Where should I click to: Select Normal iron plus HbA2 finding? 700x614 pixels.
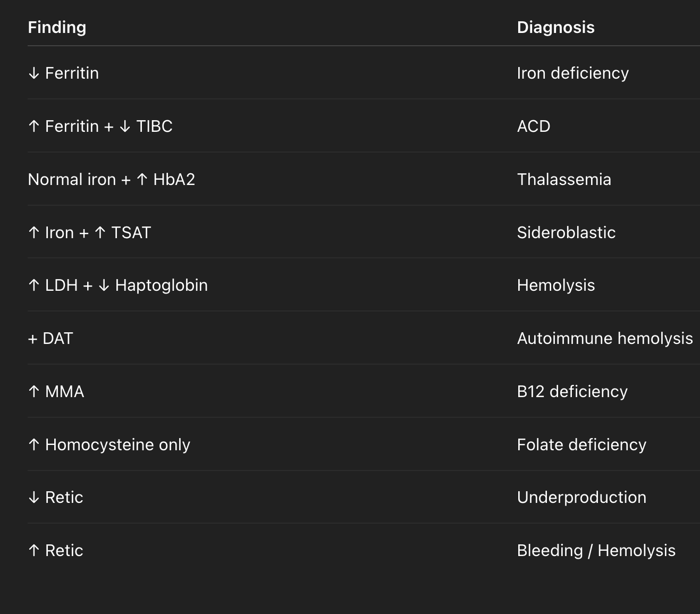click(x=111, y=180)
